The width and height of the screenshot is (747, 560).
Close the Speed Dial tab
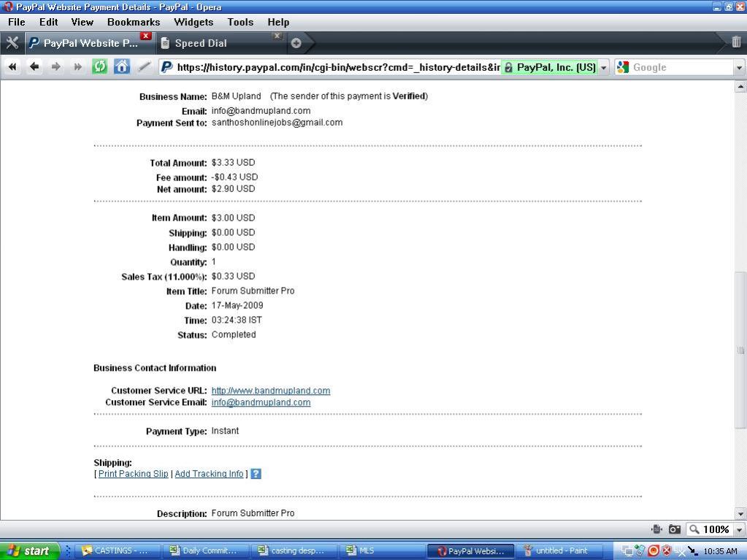[277, 37]
